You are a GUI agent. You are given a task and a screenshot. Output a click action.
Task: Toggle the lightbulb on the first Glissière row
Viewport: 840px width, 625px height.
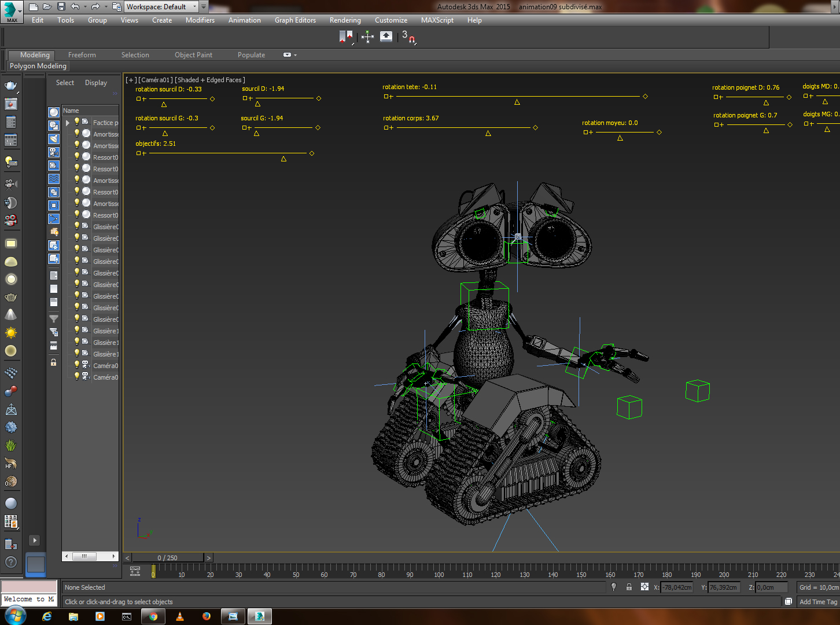pyautogui.click(x=76, y=226)
